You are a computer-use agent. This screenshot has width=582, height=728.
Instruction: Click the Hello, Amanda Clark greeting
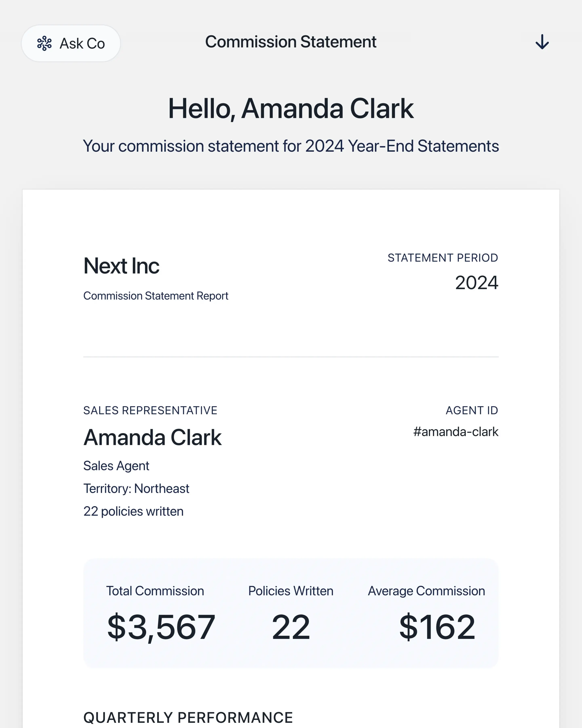290,109
